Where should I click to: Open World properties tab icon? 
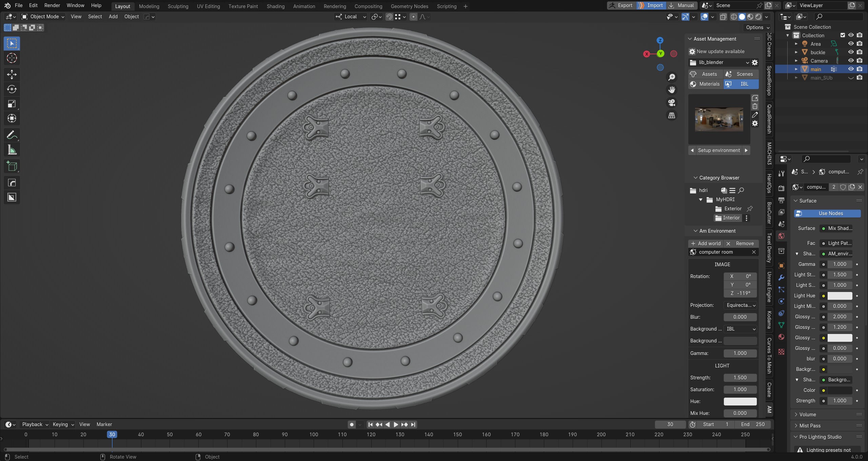coord(782,236)
